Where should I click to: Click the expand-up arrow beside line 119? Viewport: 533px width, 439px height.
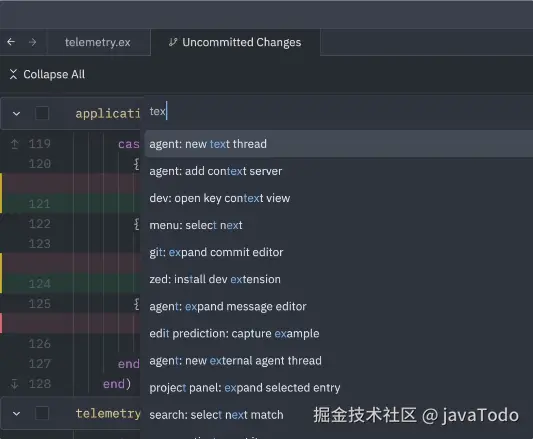pyautogui.click(x=15, y=144)
